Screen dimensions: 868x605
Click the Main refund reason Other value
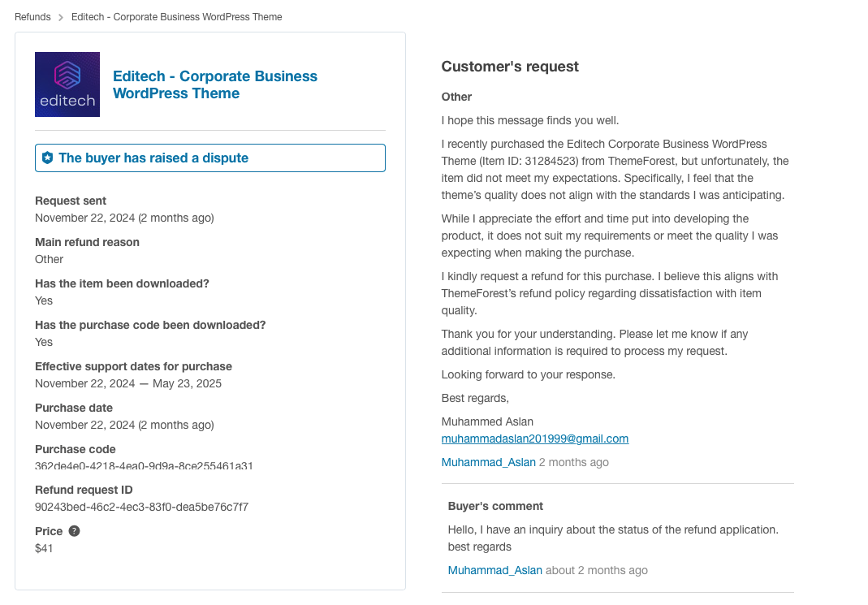click(x=50, y=260)
